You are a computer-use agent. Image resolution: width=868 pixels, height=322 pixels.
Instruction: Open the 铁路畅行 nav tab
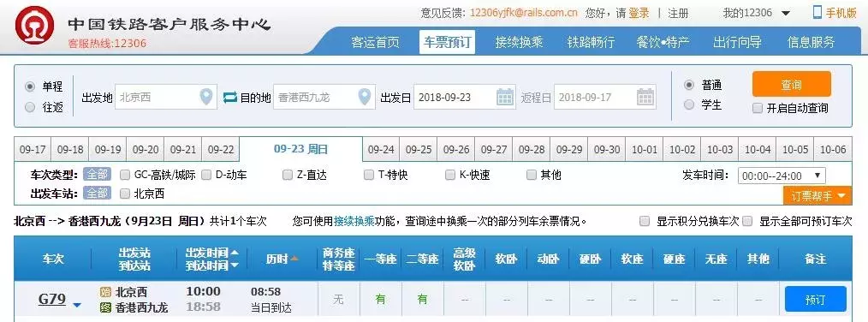tap(592, 42)
